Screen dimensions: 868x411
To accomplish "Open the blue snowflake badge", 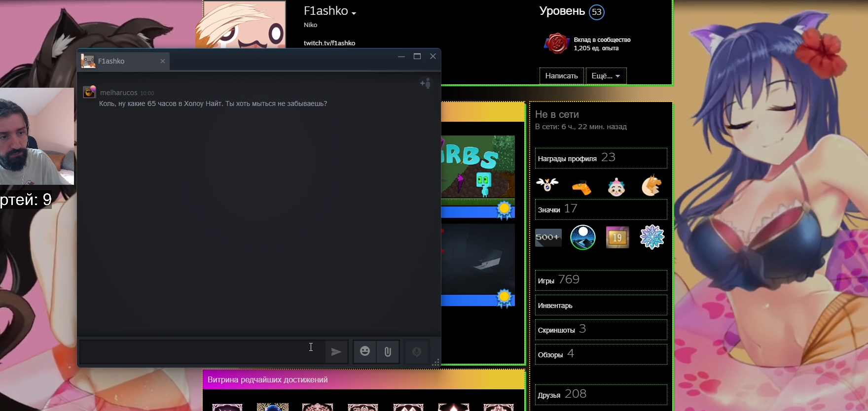I will pos(652,238).
